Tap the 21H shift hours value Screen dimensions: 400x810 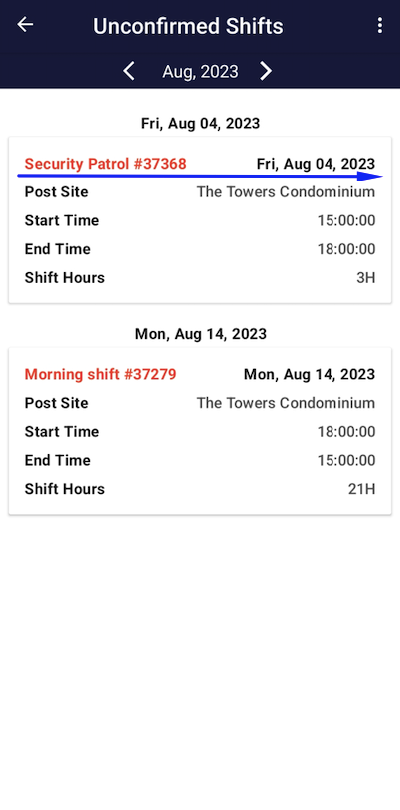pos(361,489)
